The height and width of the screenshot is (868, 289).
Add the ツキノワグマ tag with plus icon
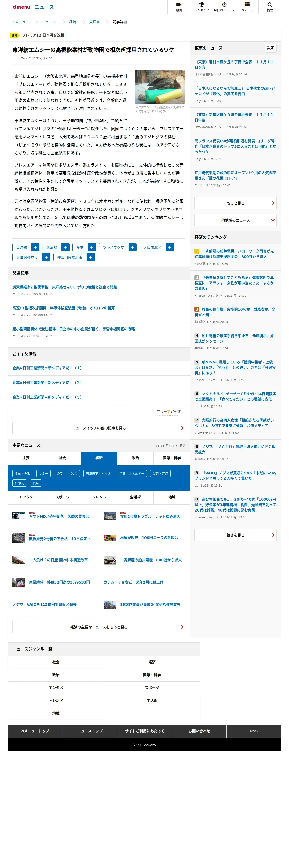point(132,247)
